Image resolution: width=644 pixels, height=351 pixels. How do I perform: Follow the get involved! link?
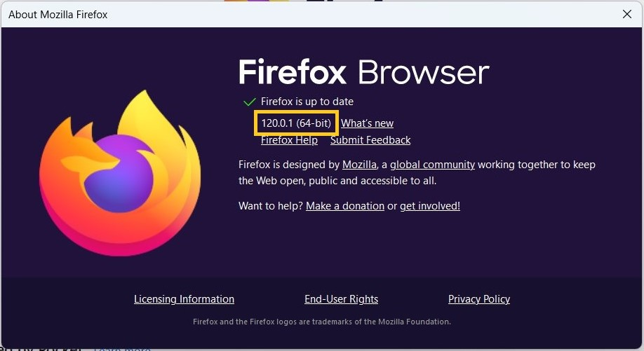[x=430, y=206]
